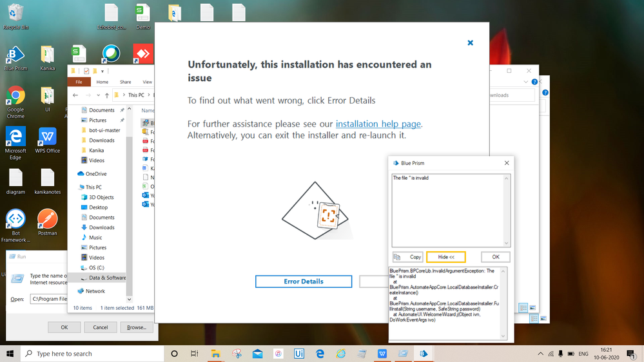Open the Share ribbon tab
The height and width of the screenshot is (362, 644).
[125, 82]
